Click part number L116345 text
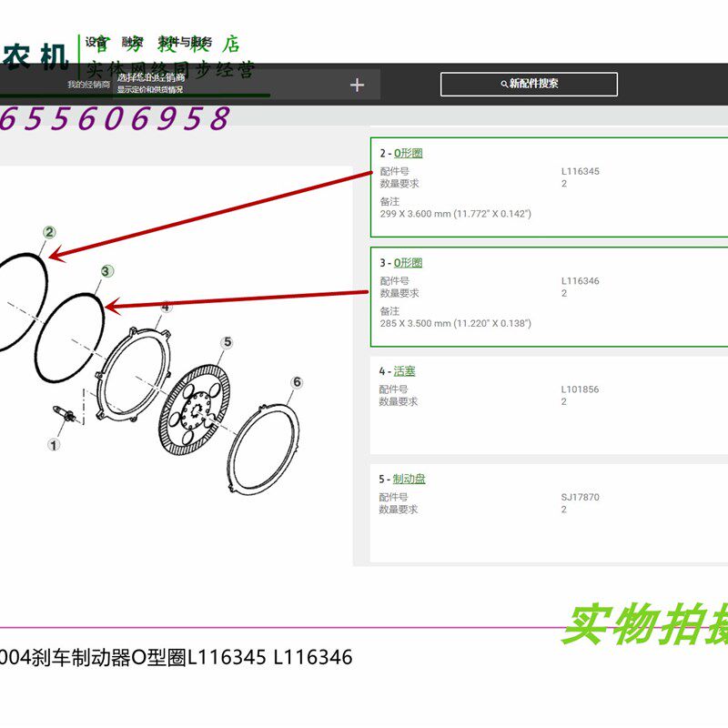This screenshot has width=728, height=728. [x=581, y=170]
